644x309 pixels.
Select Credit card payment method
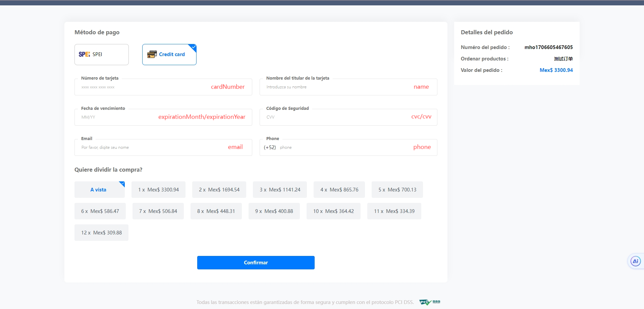pos(169,54)
